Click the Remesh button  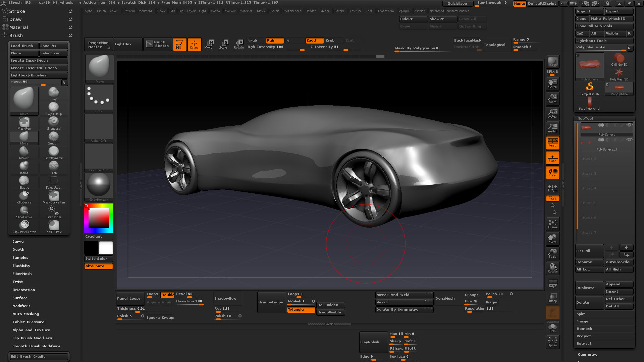(x=585, y=328)
